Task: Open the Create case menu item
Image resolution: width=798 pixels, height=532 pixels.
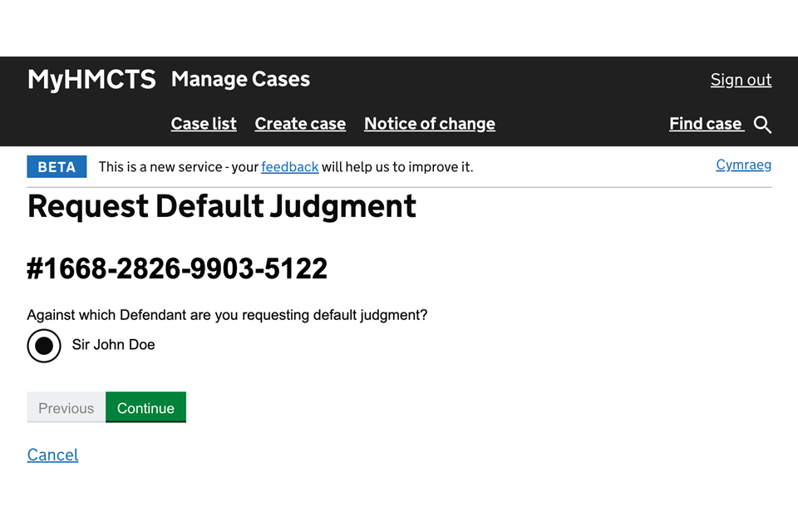Action: click(x=300, y=124)
